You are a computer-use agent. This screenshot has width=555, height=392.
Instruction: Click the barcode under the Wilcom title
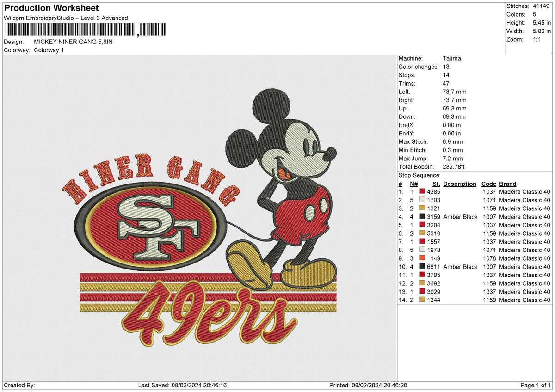[85, 30]
